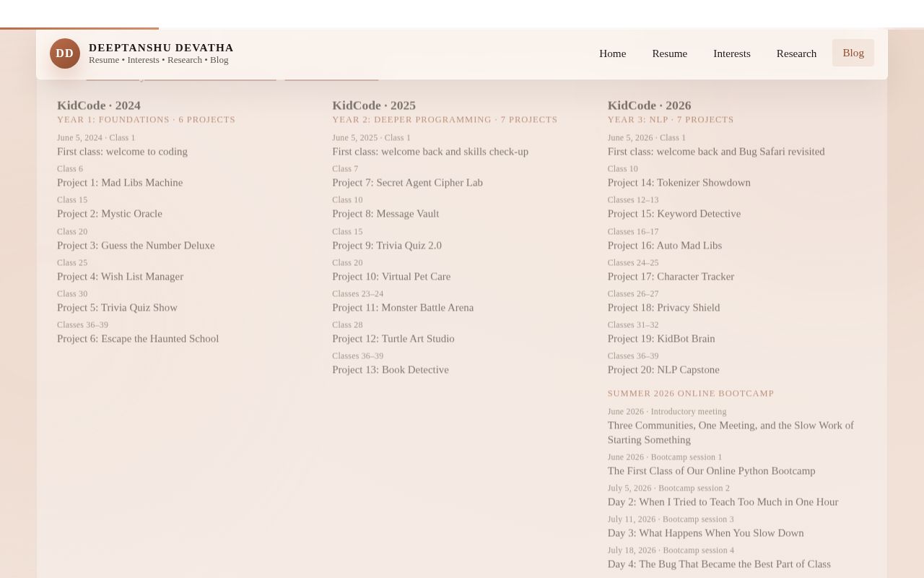
Task: Open Project 5: Trivia Quiz Show
Action: 117,308
